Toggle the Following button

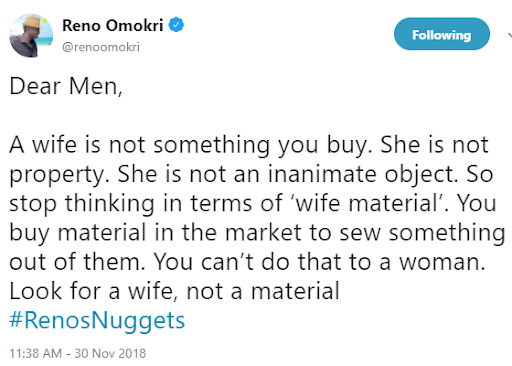(442, 34)
